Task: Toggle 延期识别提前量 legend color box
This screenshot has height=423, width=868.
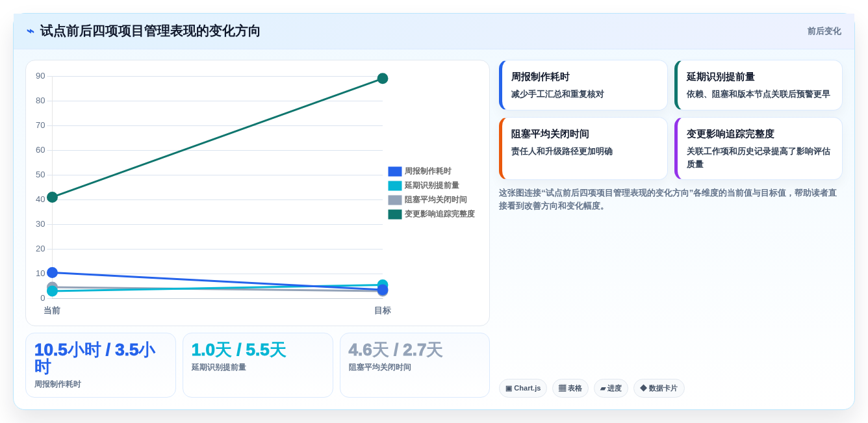Action: coord(395,186)
